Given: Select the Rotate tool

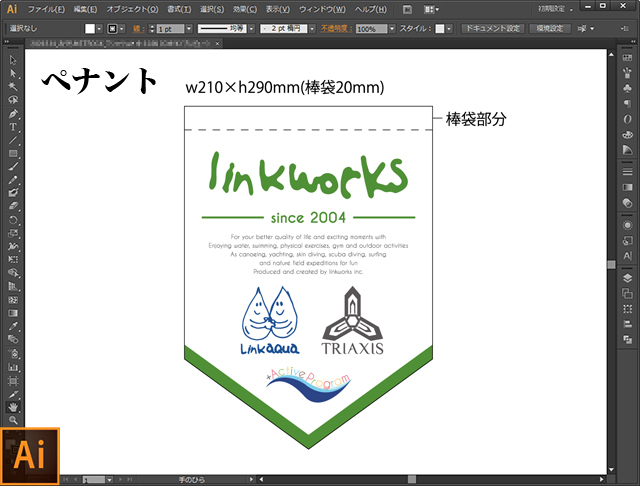Looking at the screenshot, I should point(13,220).
